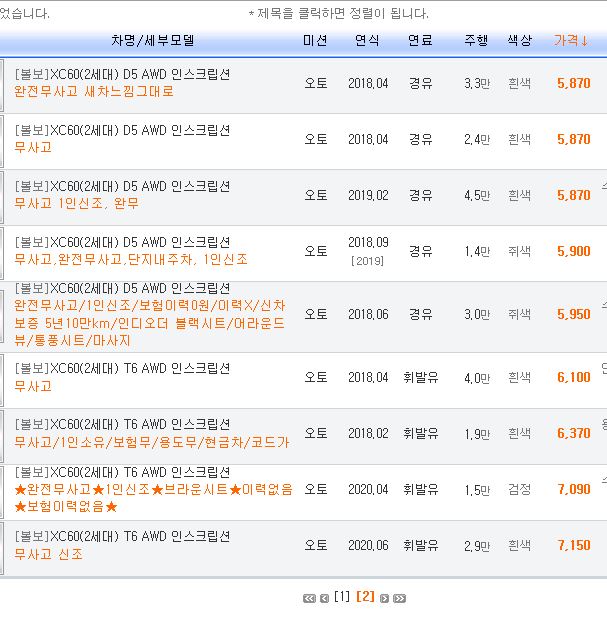Click year cell 2020.06

[368, 545]
